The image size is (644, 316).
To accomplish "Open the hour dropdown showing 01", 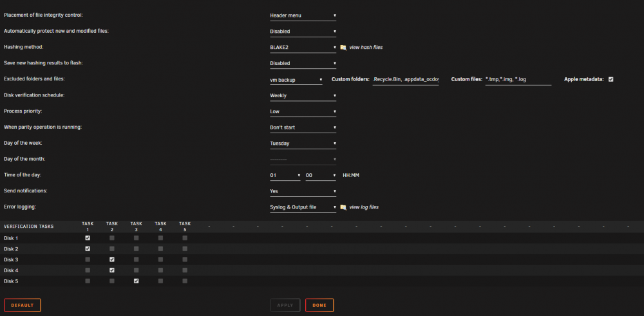I will 285,176.
